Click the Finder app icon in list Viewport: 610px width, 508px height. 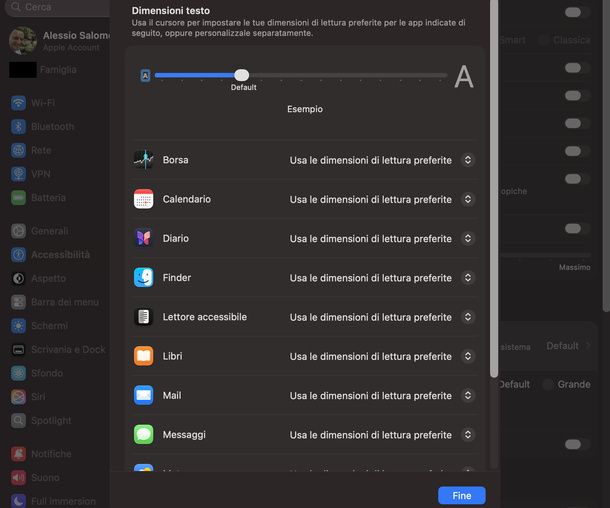[x=144, y=277]
